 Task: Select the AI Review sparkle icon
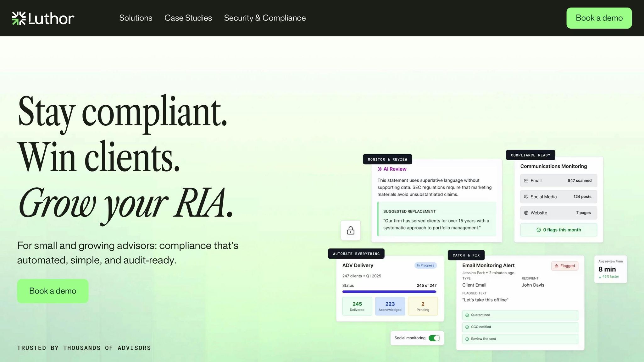[x=380, y=169]
